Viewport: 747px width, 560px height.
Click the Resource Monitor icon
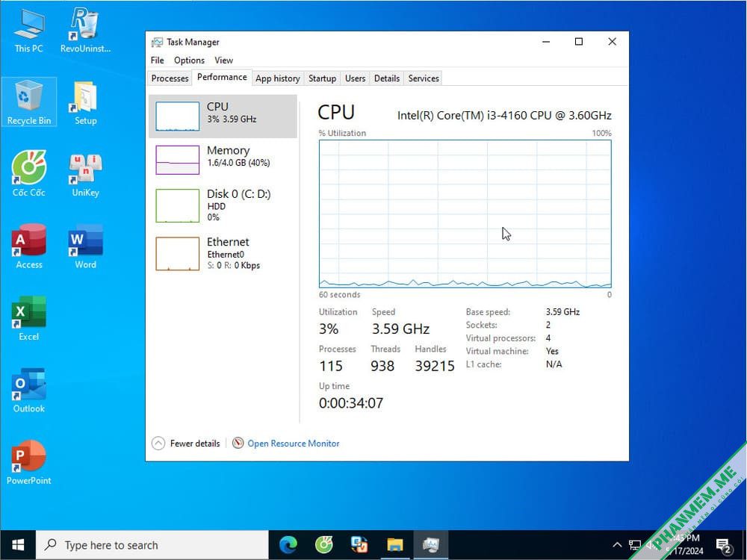coord(238,443)
